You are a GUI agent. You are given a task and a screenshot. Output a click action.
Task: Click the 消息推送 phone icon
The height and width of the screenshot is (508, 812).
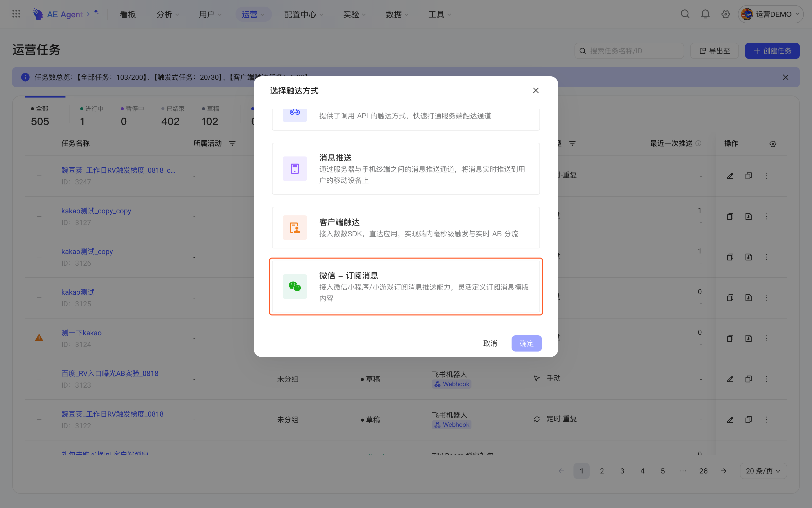[295, 169]
